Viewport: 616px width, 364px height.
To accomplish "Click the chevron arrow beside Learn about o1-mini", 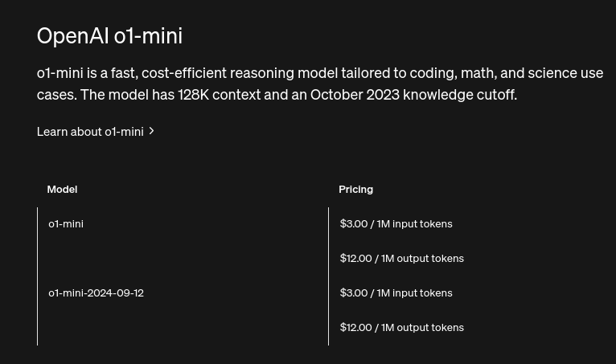I will (x=151, y=131).
